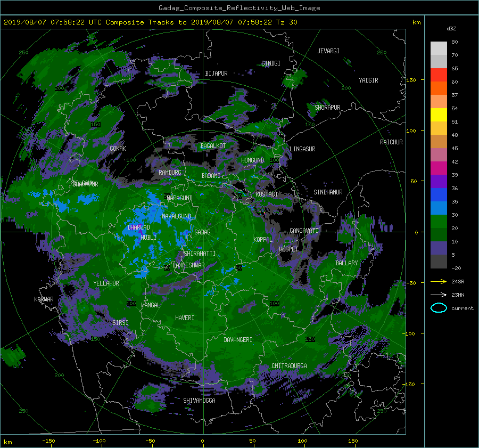Click the -150 bottom axis tick label
Viewport: 479px width, 448px height.
click(x=48, y=441)
